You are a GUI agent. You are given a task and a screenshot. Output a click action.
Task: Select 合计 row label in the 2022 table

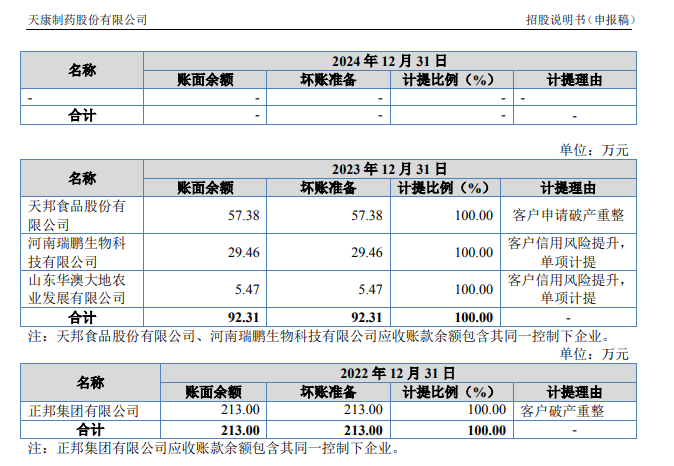click(90, 430)
